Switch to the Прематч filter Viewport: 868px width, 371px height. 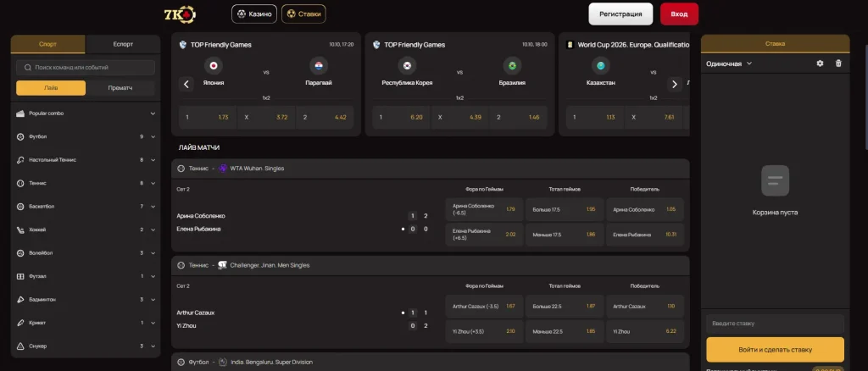[120, 88]
